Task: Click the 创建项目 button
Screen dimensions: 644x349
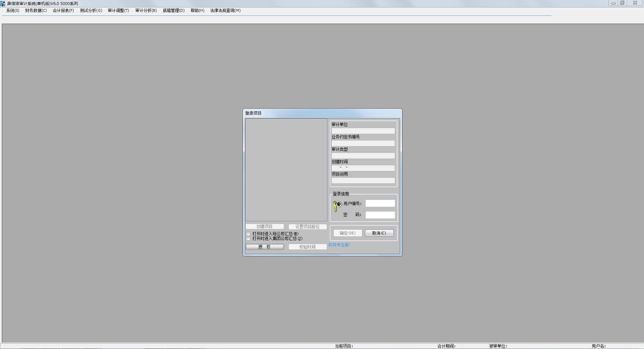Action: (x=265, y=226)
